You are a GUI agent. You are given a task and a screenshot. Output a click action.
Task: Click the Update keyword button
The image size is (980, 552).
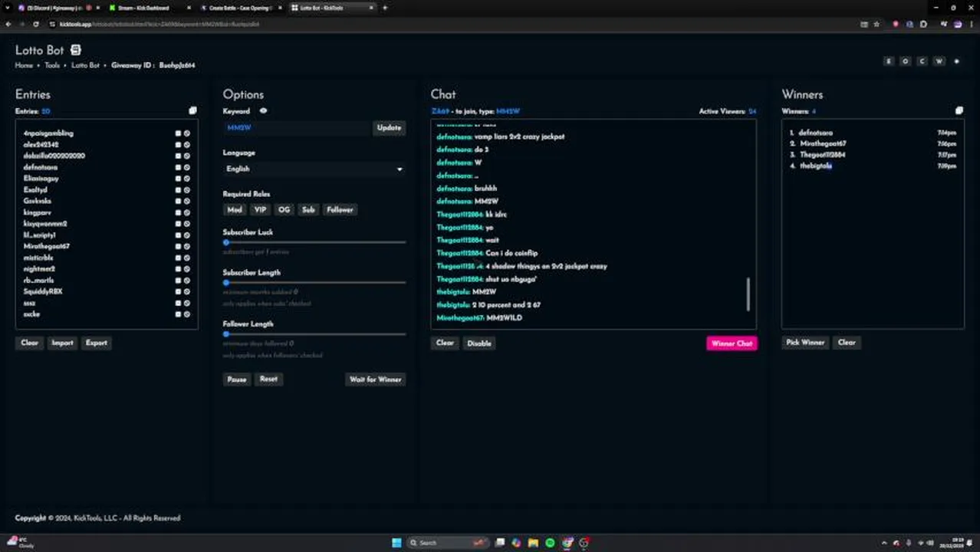point(389,128)
